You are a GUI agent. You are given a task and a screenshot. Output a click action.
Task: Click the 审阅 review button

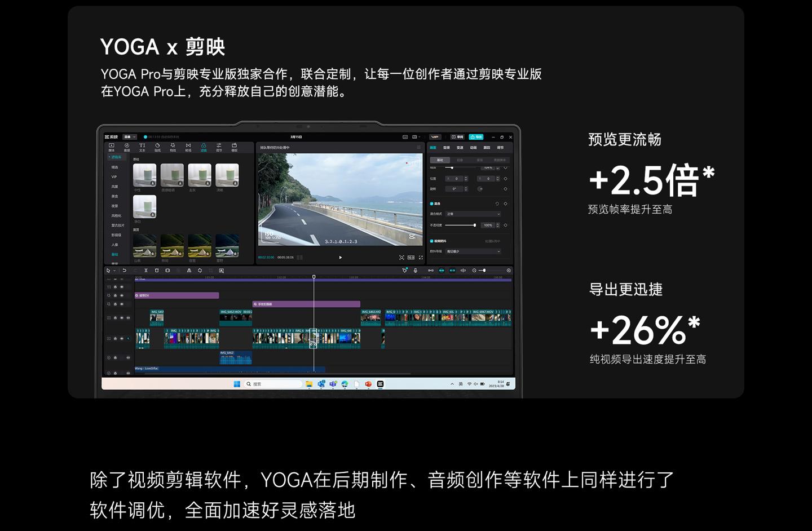click(457, 137)
